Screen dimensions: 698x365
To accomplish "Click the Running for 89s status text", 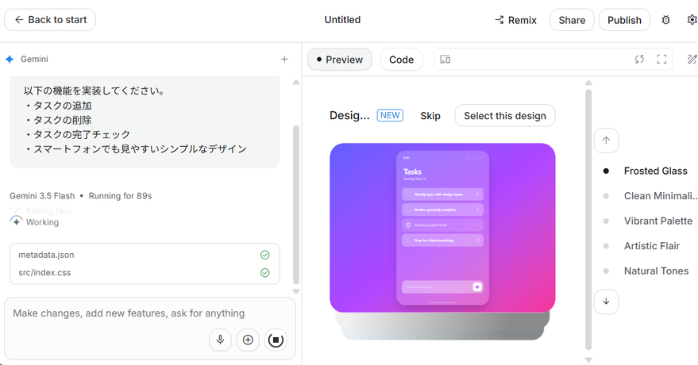I will click(120, 196).
